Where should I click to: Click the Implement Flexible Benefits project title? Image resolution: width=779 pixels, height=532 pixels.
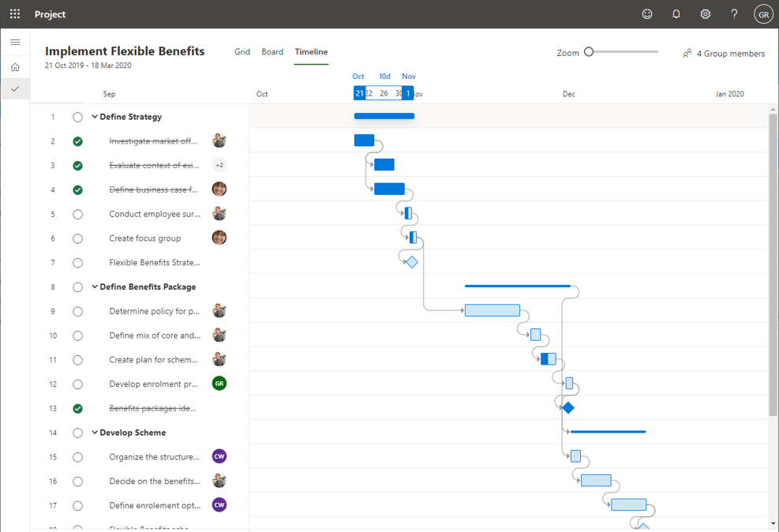[125, 51]
